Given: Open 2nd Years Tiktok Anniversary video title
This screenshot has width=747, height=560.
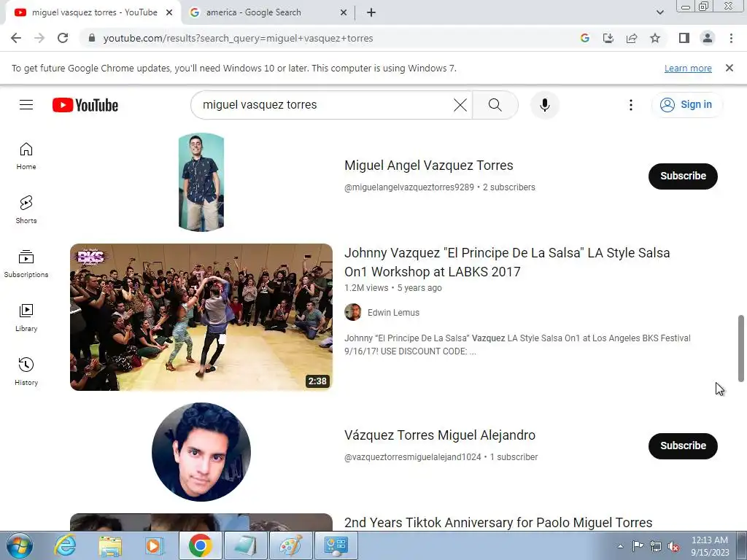Looking at the screenshot, I should pyautogui.click(x=498, y=522).
